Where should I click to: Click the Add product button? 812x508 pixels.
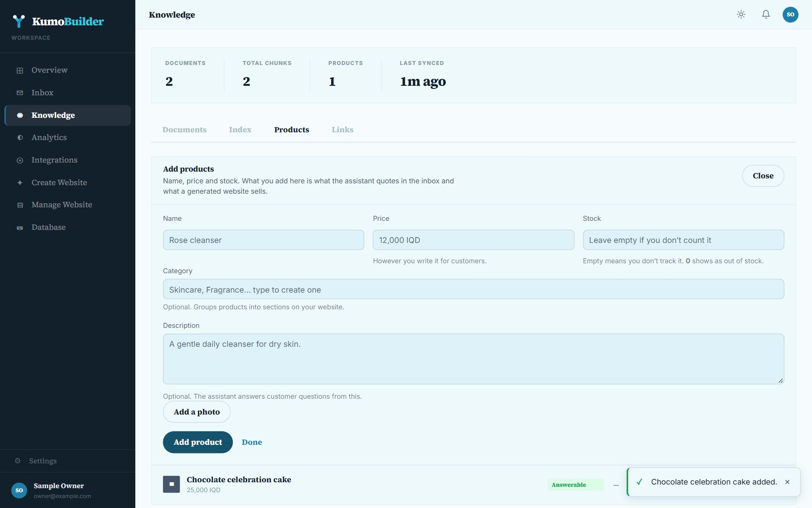point(198,442)
